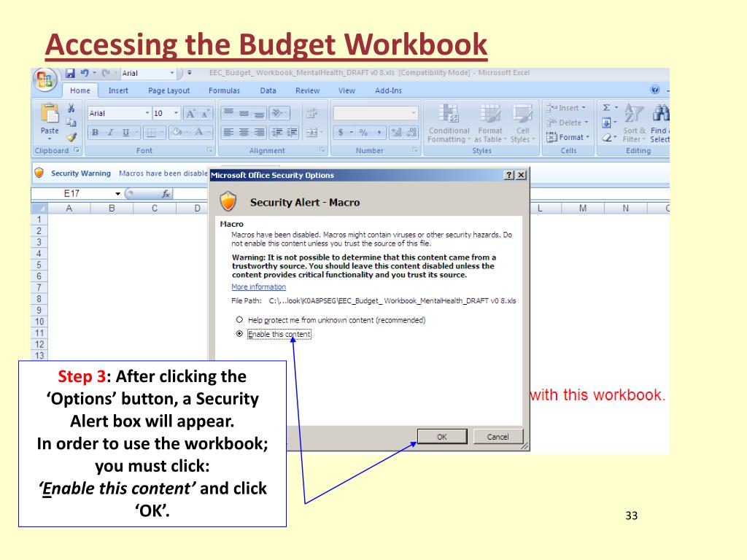Image resolution: width=747 pixels, height=560 pixels.
Task: Open the 'More information' link
Action: click(x=259, y=287)
